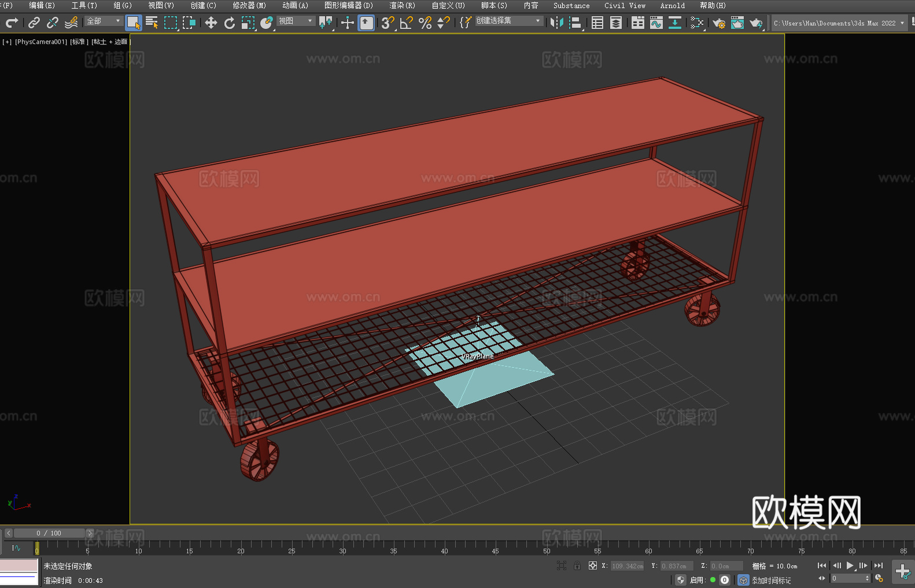This screenshot has height=588, width=915.
Task: Open the 渲染(R) menu
Action: [402, 5]
